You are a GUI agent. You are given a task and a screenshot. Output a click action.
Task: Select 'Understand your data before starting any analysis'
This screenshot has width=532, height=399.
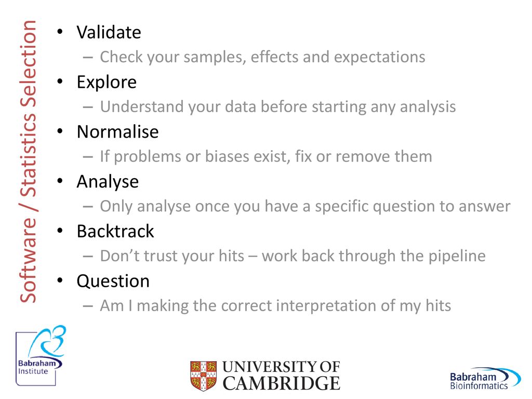277,107
